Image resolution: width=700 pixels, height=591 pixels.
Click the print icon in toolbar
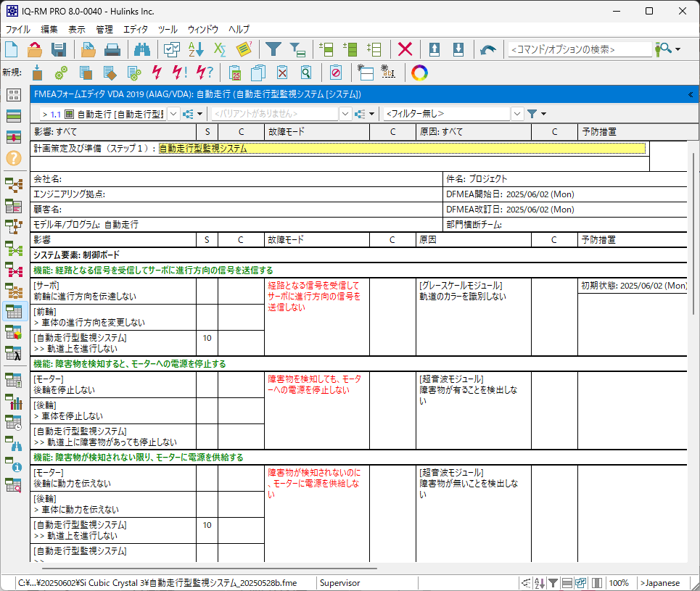pyautogui.click(x=112, y=49)
